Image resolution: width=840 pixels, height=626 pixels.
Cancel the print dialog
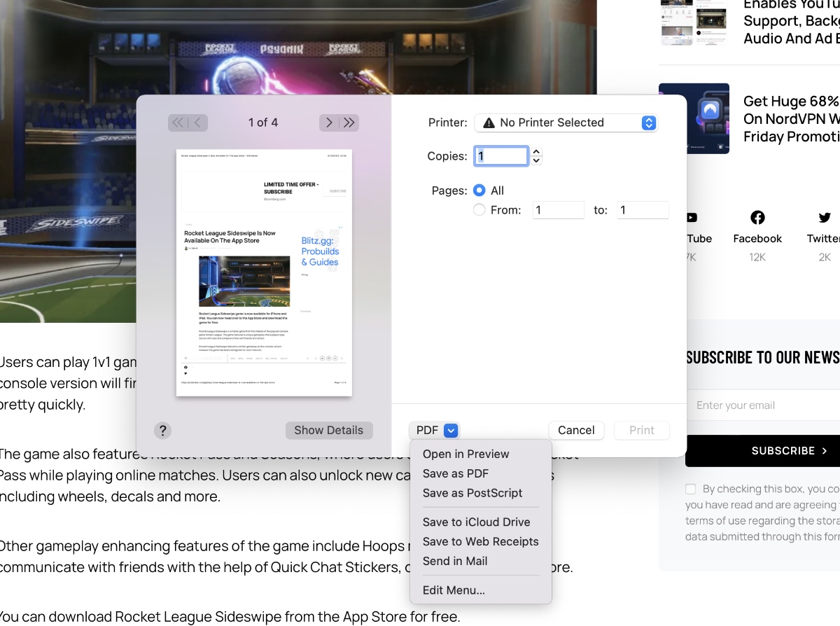pyautogui.click(x=576, y=431)
